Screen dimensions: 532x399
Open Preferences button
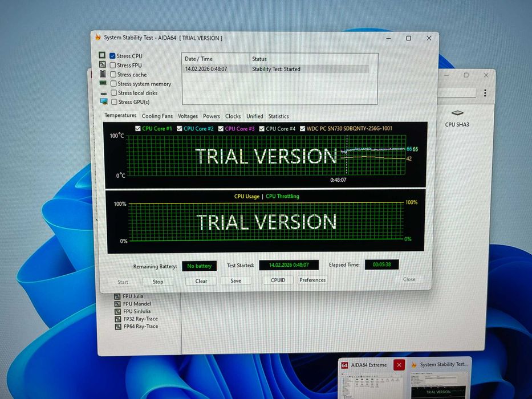pos(312,280)
